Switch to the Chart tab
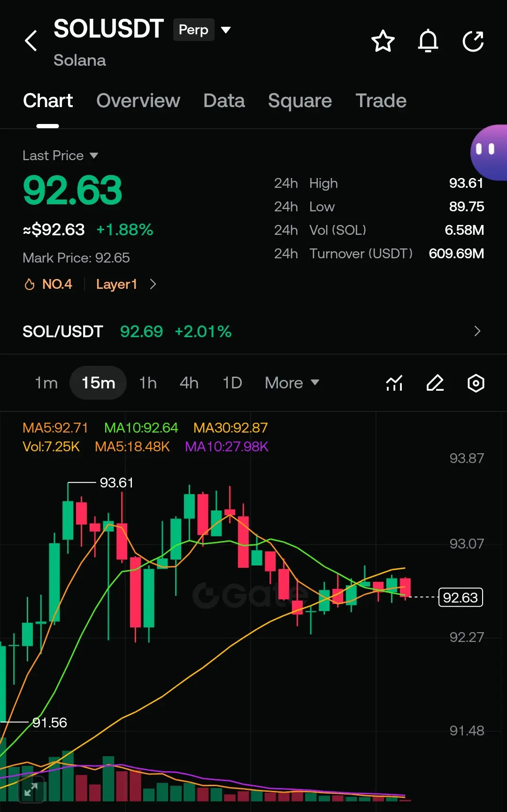The width and height of the screenshot is (507, 812). (x=48, y=101)
